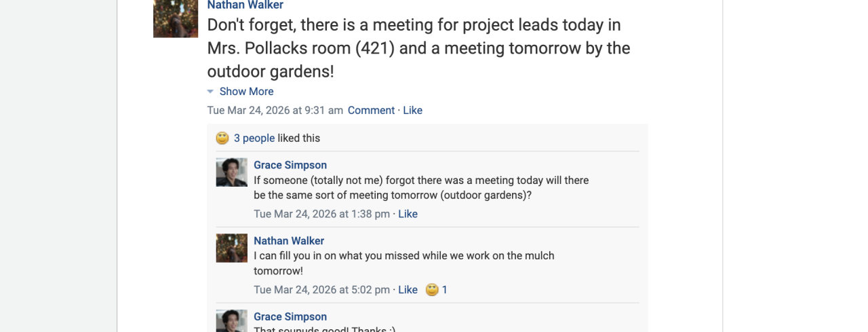The width and height of the screenshot is (868, 332).
Task: Click Comment under the meeting post
Action: tap(371, 111)
